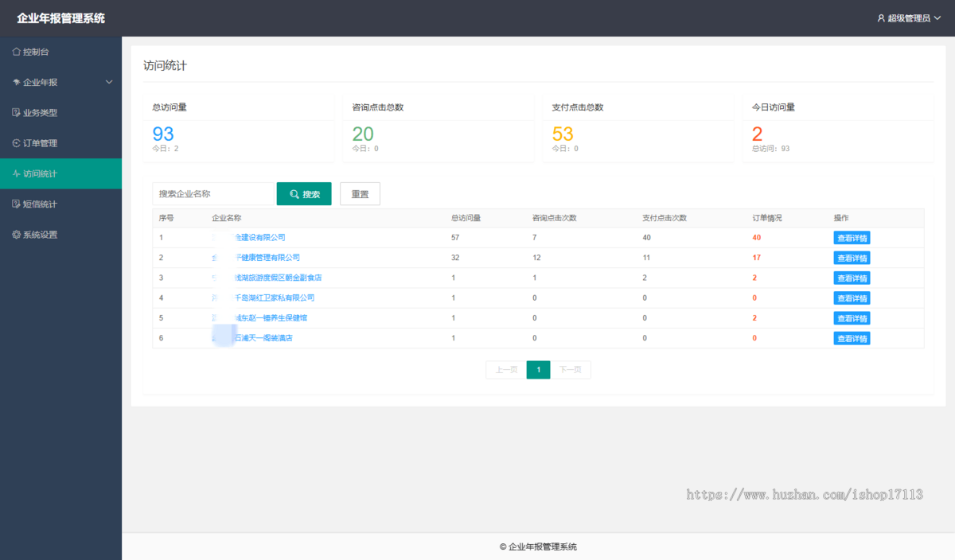Click the 咨询点击总数 value 20

(363, 134)
